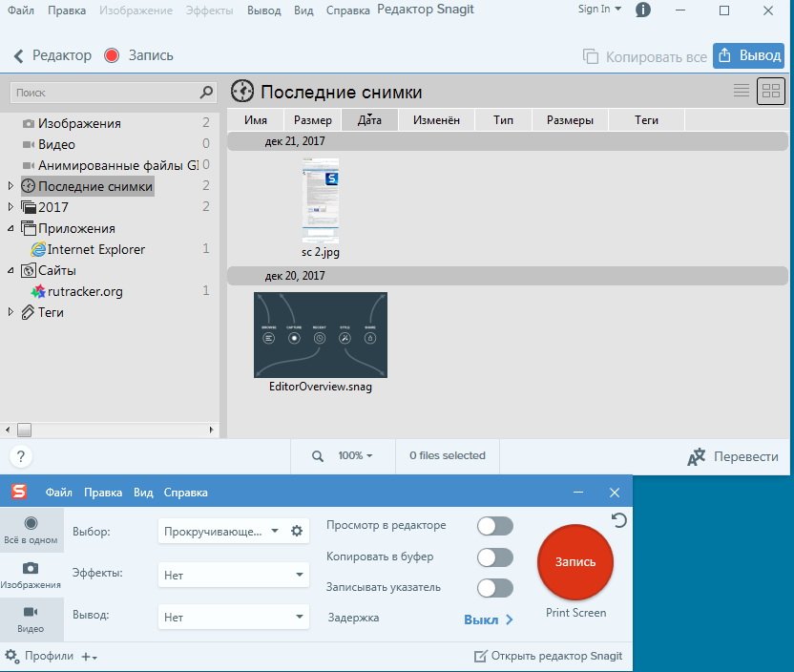Switch to thumbnail grid view icon
Screen dimensions: 794x672
770,92
